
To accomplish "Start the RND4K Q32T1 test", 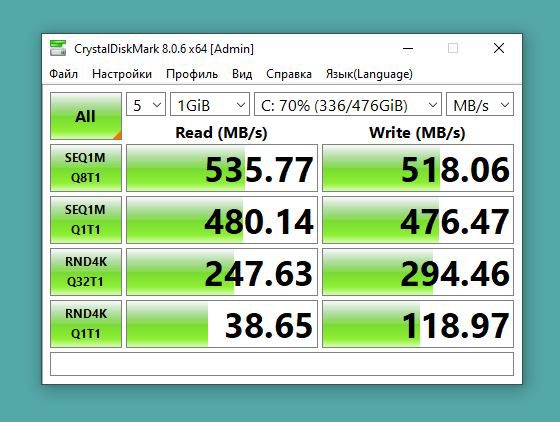I will click(86, 272).
